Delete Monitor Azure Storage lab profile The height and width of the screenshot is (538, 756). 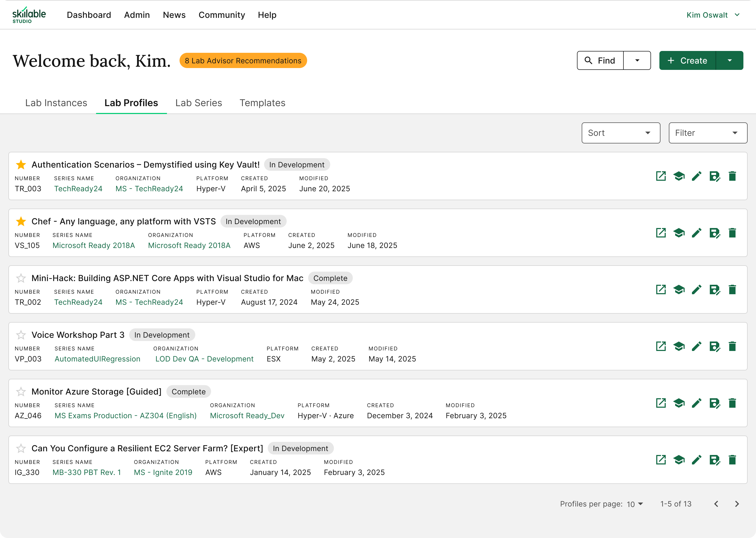(x=732, y=403)
